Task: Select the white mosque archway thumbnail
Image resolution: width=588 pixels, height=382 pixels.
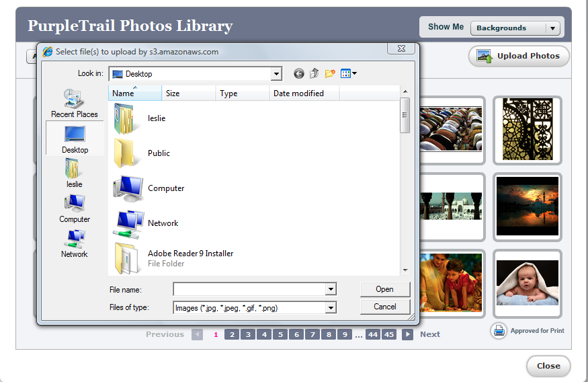Action: (x=452, y=206)
